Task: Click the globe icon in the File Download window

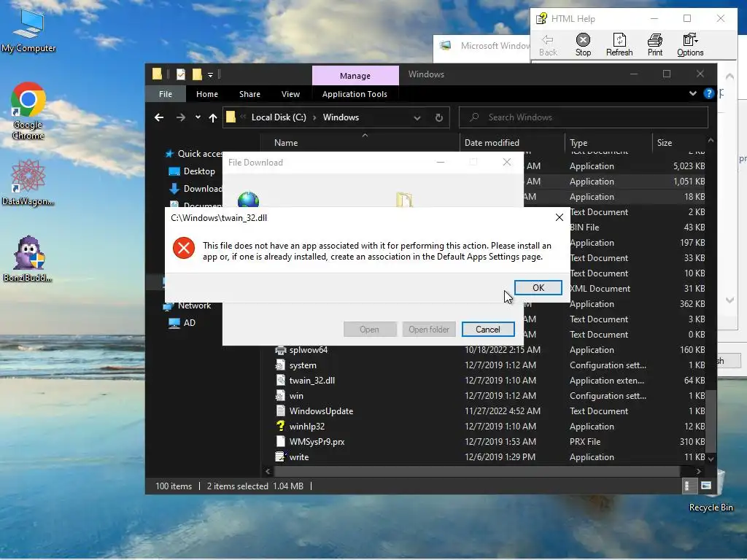Action: 248,199
